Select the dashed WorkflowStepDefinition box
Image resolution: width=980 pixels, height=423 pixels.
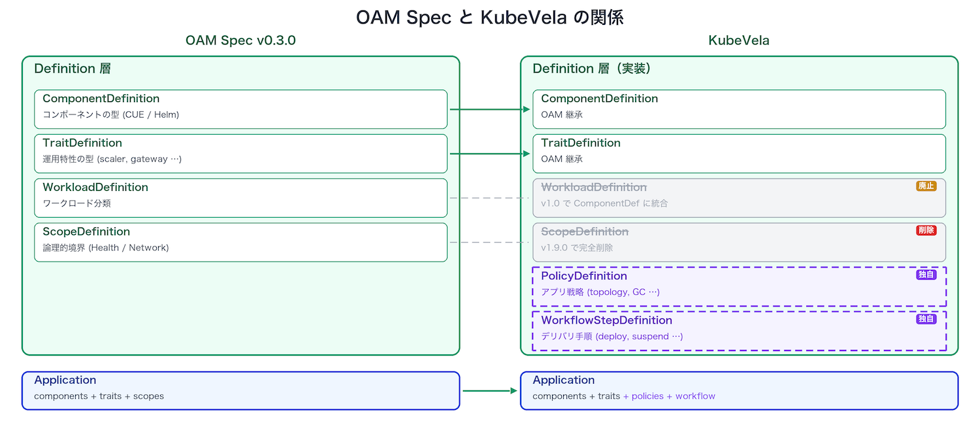(739, 331)
